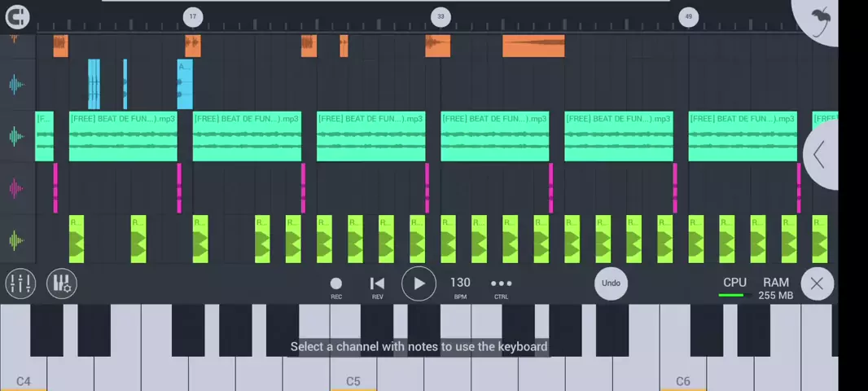Expand the right side panel arrow
The height and width of the screenshot is (391, 868).
pos(820,154)
